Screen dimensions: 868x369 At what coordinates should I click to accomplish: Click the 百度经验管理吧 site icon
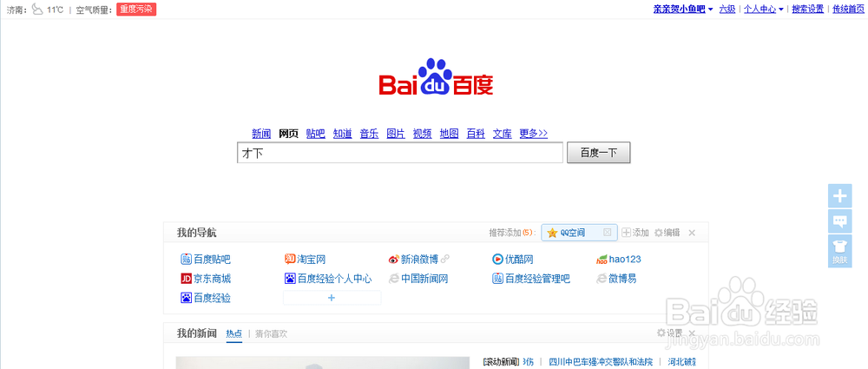coord(497,279)
